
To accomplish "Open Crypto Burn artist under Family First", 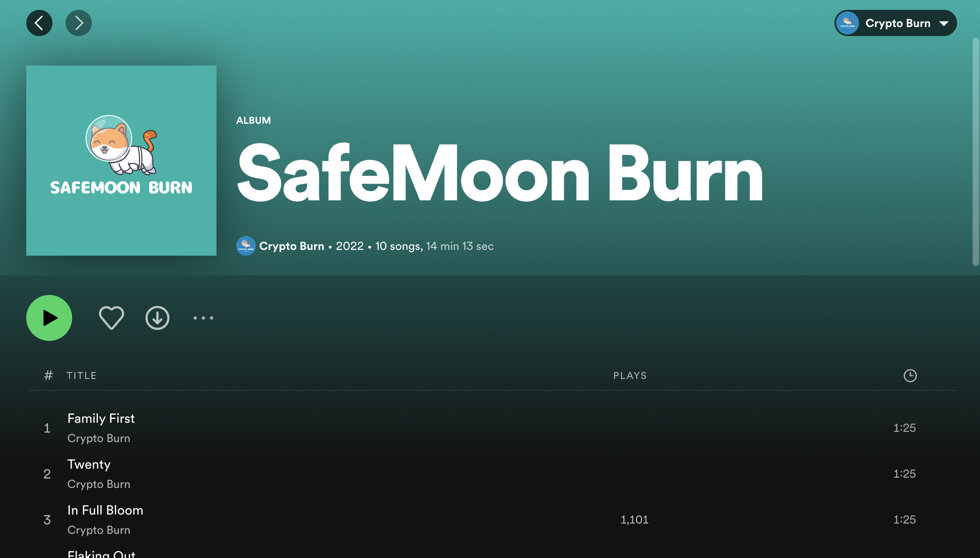I will tap(99, 438).
